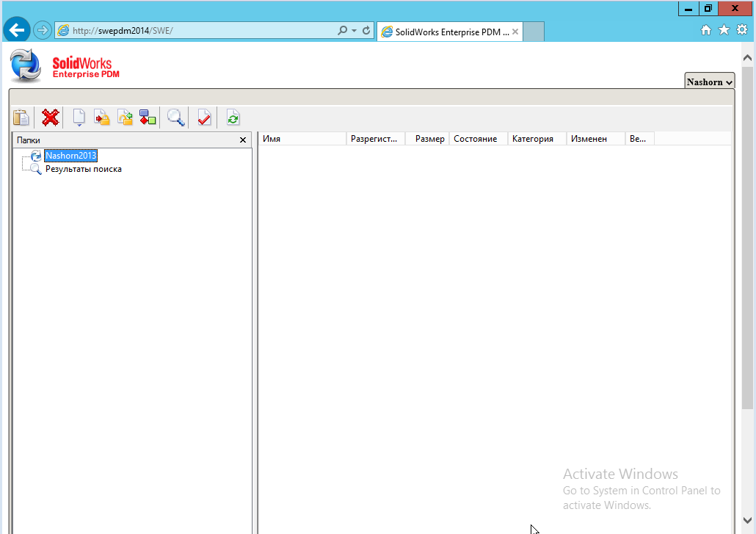Sort by the Ве... column header
The height and width of the screenshot is (534, 756).
[x=640, y=139]
